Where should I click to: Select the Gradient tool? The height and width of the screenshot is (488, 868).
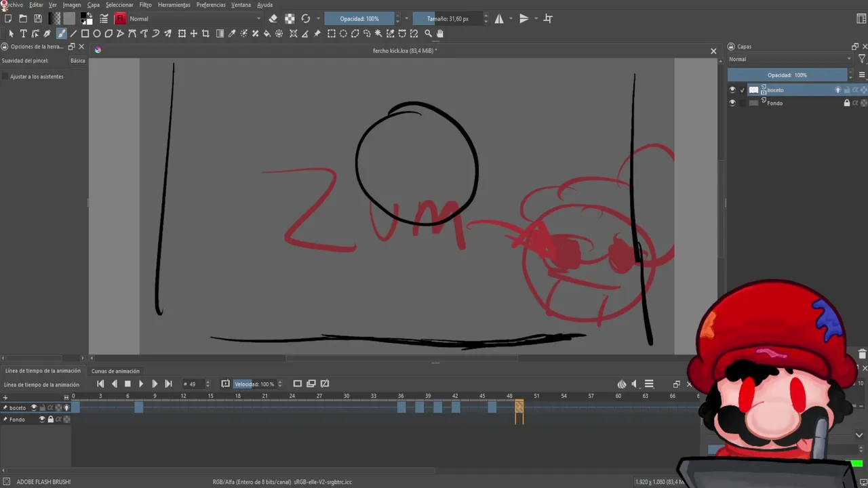(x=220, y=33)
